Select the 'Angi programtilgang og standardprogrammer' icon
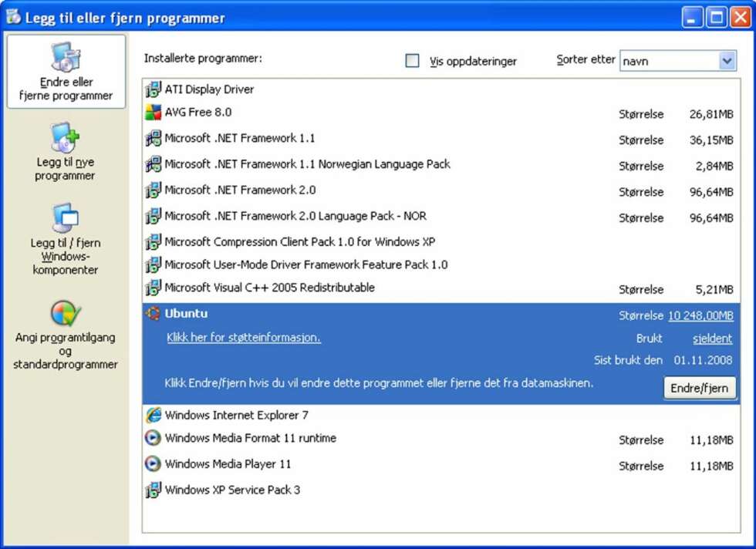The image size is (756, 549). point(66,313)
